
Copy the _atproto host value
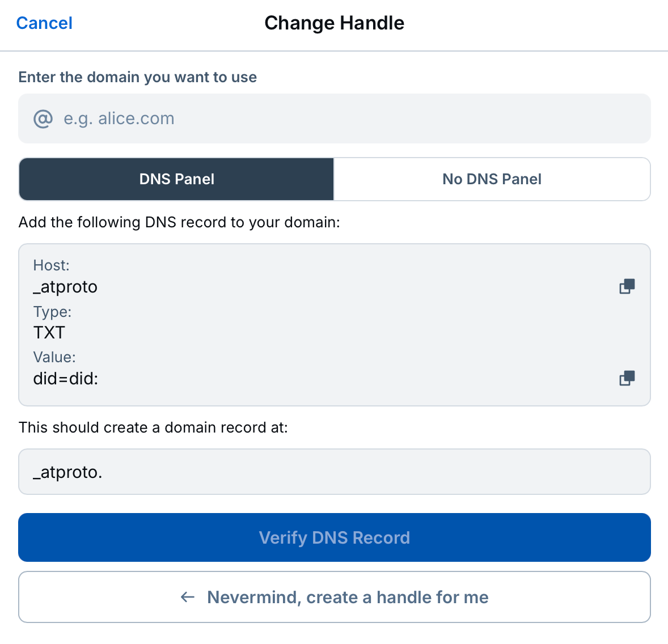click(x=627, y=286)
